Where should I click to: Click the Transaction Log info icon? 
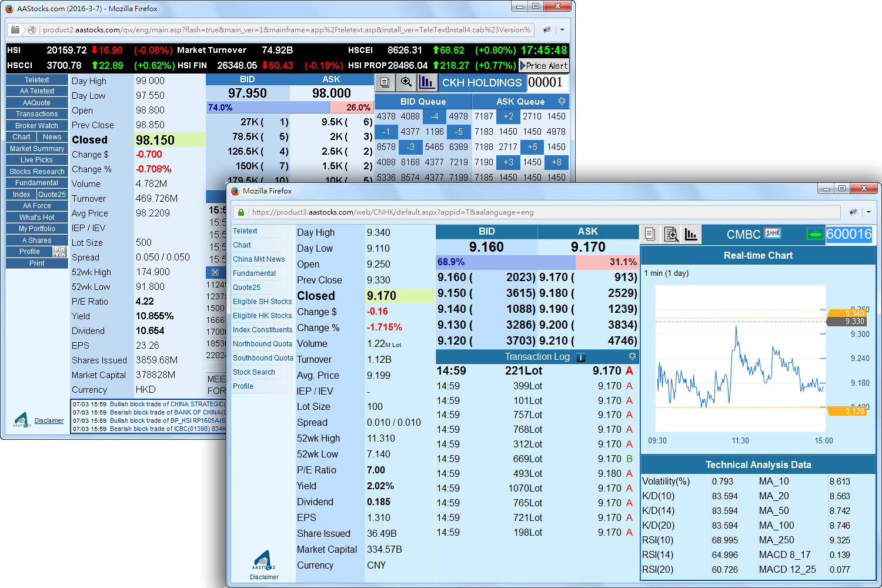point(580,357)
